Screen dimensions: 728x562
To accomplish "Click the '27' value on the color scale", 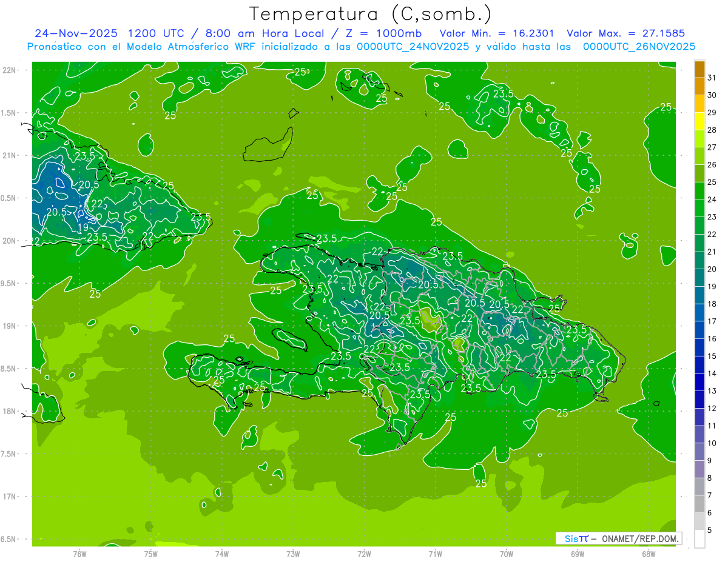I will 712,147.
